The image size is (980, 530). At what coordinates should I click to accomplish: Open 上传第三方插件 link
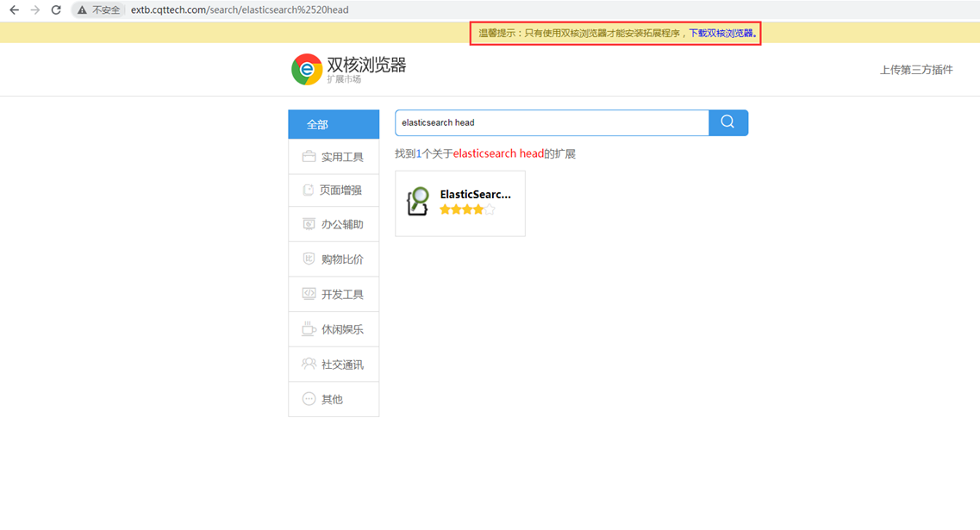tap(916, 70)
